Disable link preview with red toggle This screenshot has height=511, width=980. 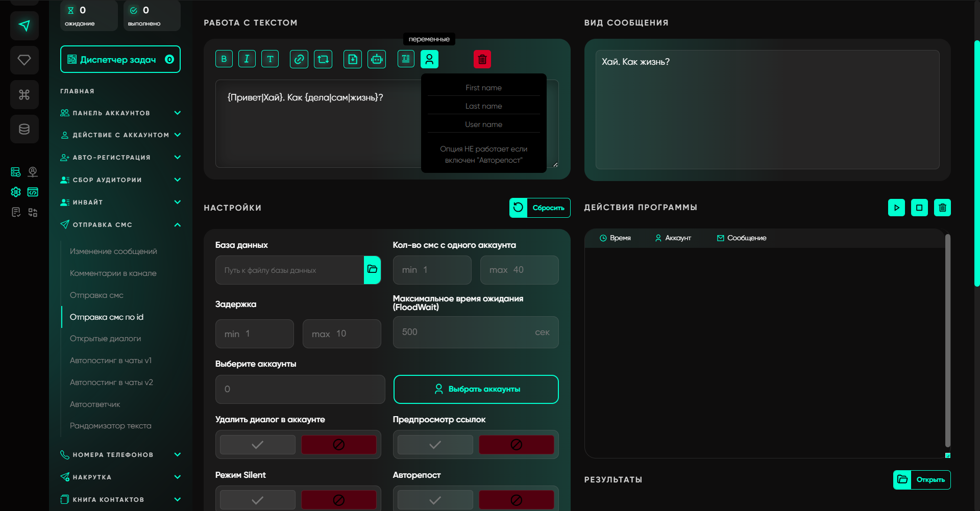(x=516, y=445)
